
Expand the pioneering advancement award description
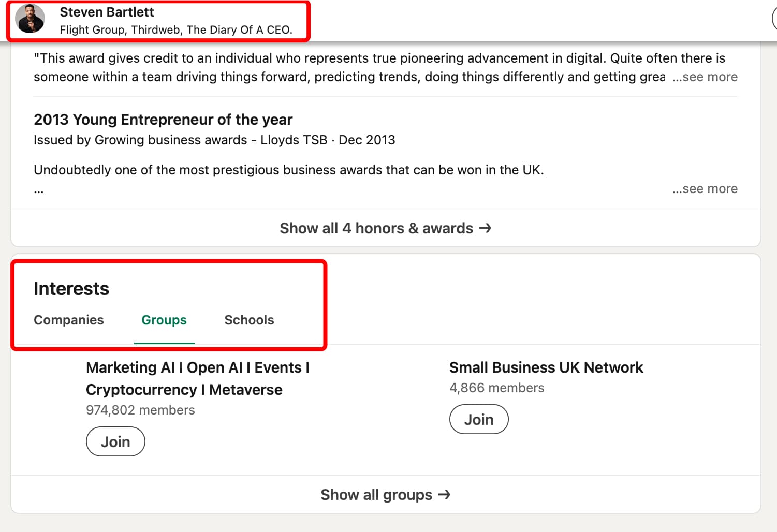click(705, 77)
